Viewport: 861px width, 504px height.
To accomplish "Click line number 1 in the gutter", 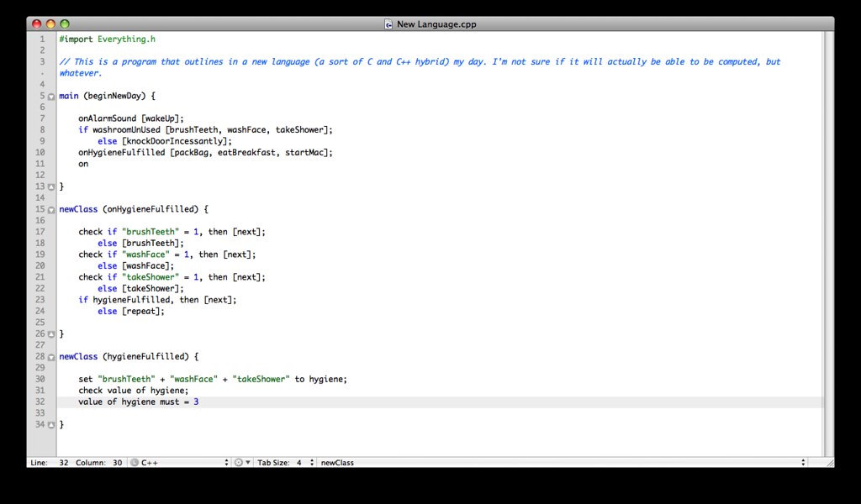I will (x=42, y=39).
